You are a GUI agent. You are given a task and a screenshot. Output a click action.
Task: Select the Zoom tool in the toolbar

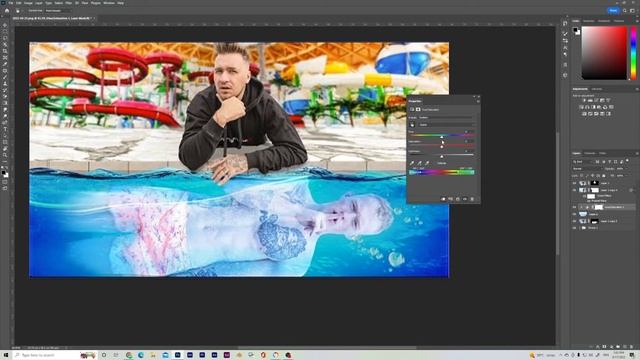pos(5,155)
